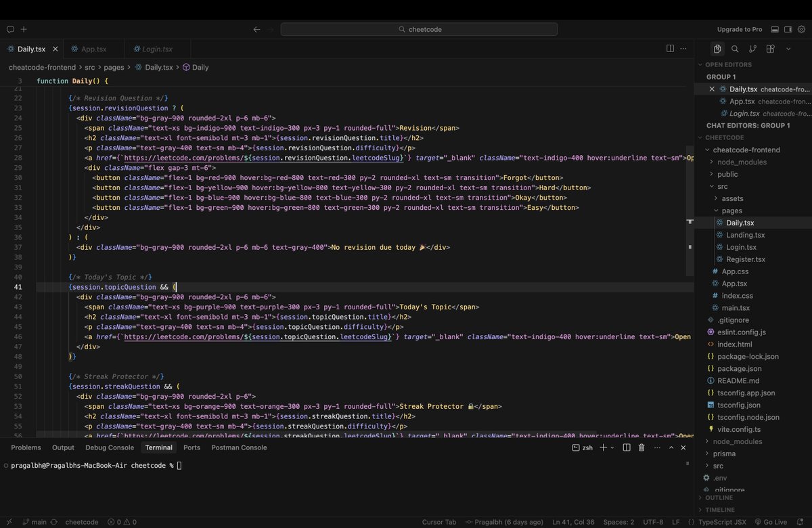Switch to the Output panel tab
Screen dimensions: 812x528
[63, 447]
